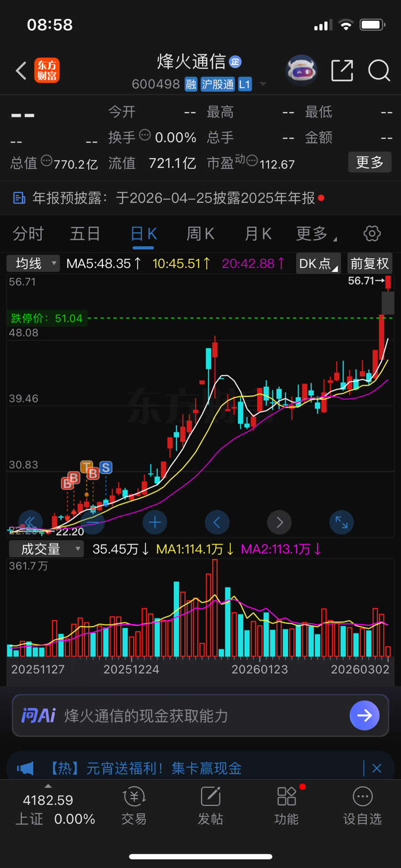Switch to the 五日 tab

click(x=85, y=233)
